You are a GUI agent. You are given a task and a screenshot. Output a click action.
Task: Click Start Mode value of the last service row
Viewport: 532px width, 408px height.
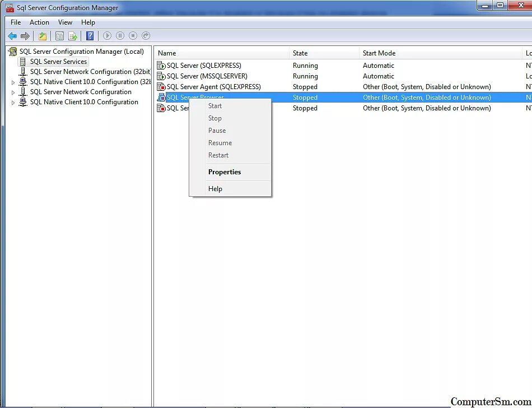click(x=427, y=108)
